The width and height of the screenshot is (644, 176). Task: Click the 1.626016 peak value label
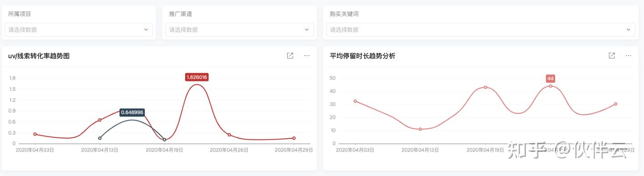[197, 77]
